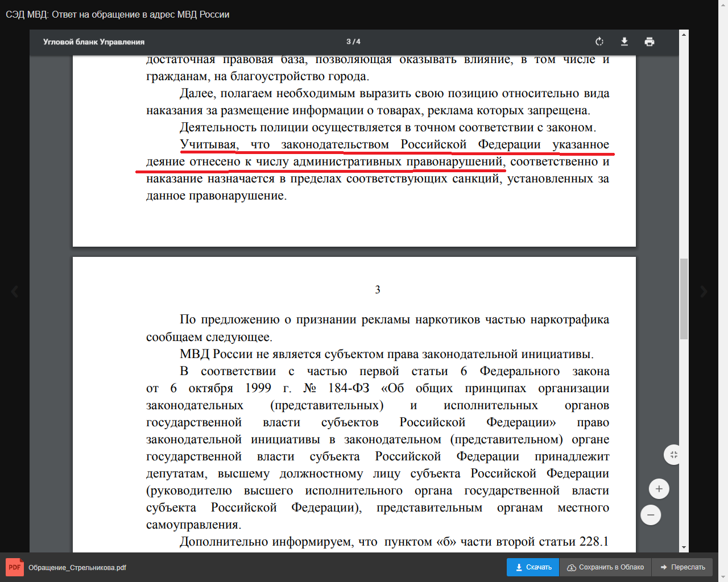Go to next attachment with right arrow
The width and height of the screenshot is (728, 582).
[704, 292]
